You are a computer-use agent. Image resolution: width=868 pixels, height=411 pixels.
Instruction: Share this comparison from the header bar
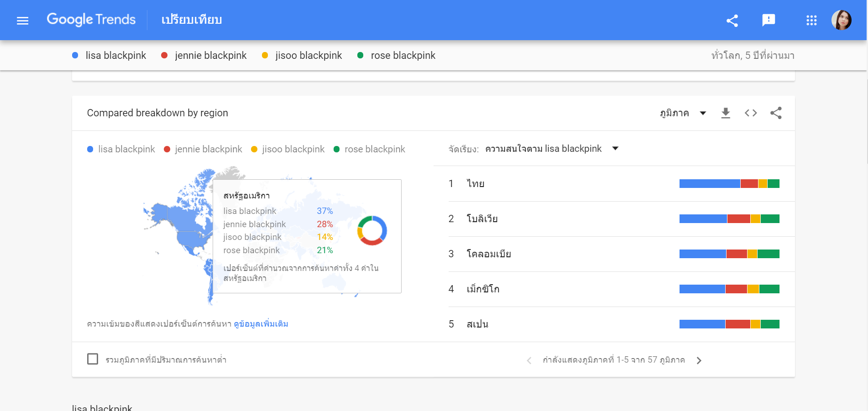tap(732, 21)
